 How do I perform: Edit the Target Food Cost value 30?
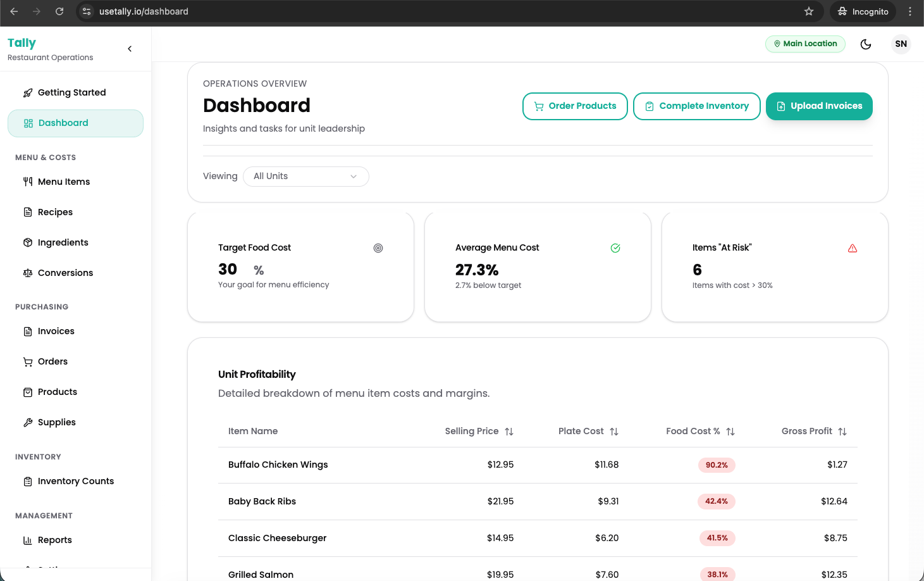click(228, 270)
